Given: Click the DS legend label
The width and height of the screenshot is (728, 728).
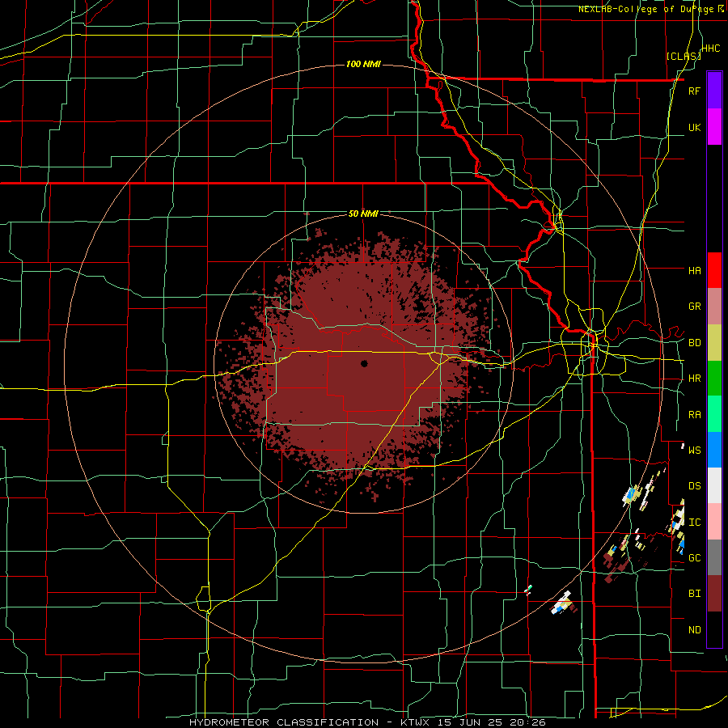Looking at the screenshot, I should [x=694, y=486].
